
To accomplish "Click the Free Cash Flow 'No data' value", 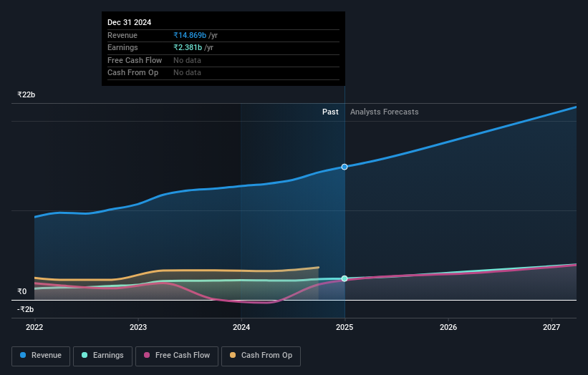I will [x=187, y=60].
